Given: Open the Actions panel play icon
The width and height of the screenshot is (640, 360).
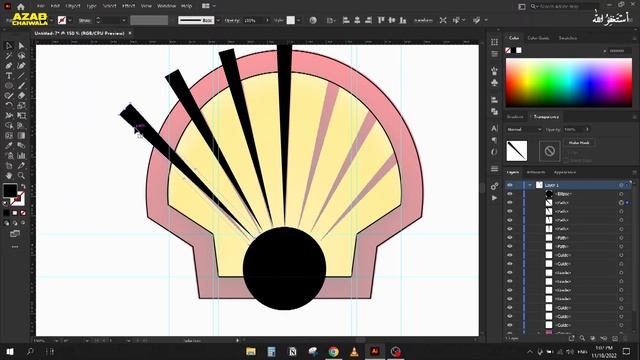Looking at the screenshot, I should click(x=494, y=198).
